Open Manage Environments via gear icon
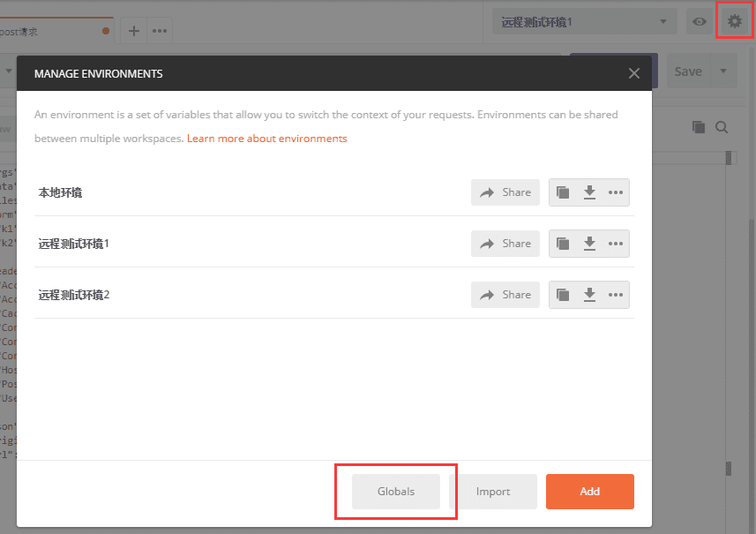The width and height of the screenshot is (756, 534). [734, 21]
